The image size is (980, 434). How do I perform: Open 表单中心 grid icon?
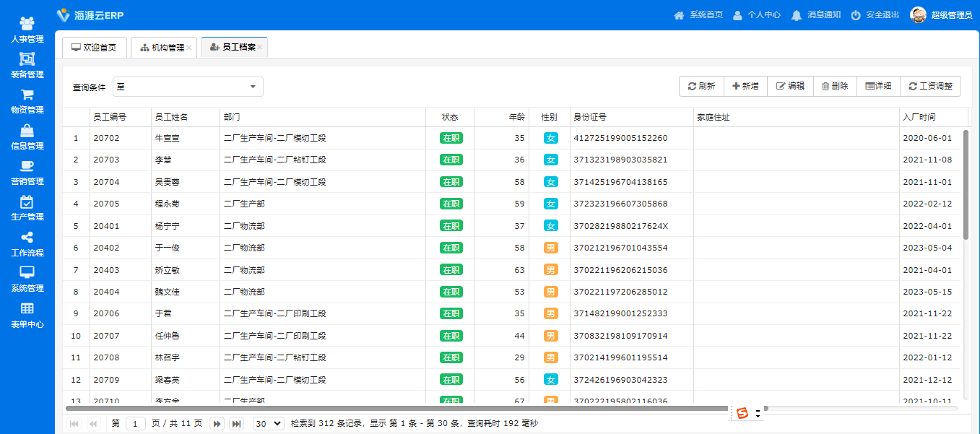coord(27,308)
